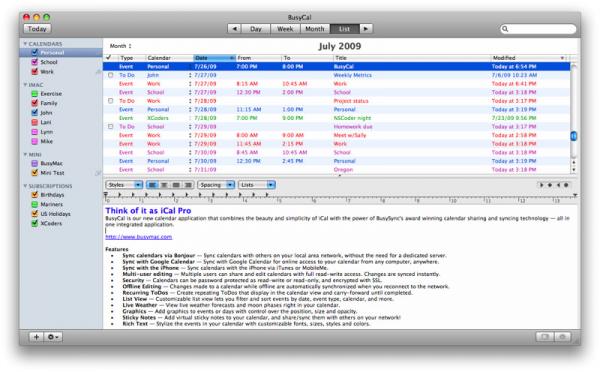Select the right tab stop marker icon
The height and width of the screenshot is (372, 600).
click(x=558, y=185)
